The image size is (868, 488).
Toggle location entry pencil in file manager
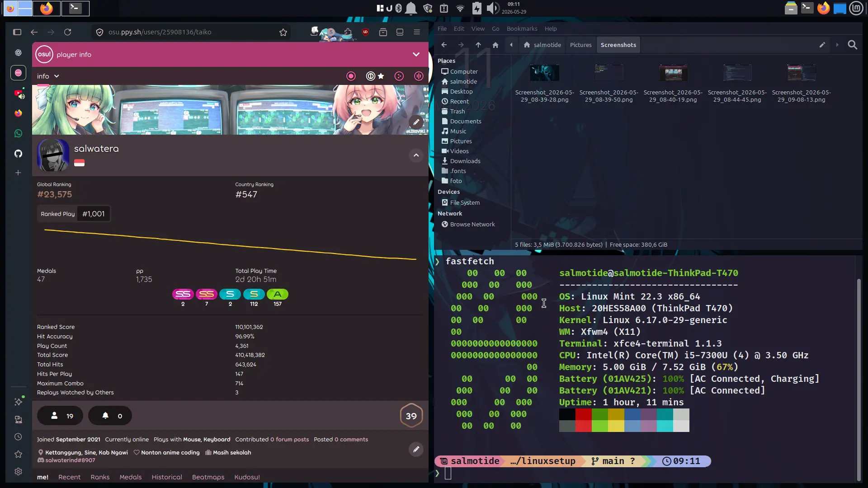[822, 45]
